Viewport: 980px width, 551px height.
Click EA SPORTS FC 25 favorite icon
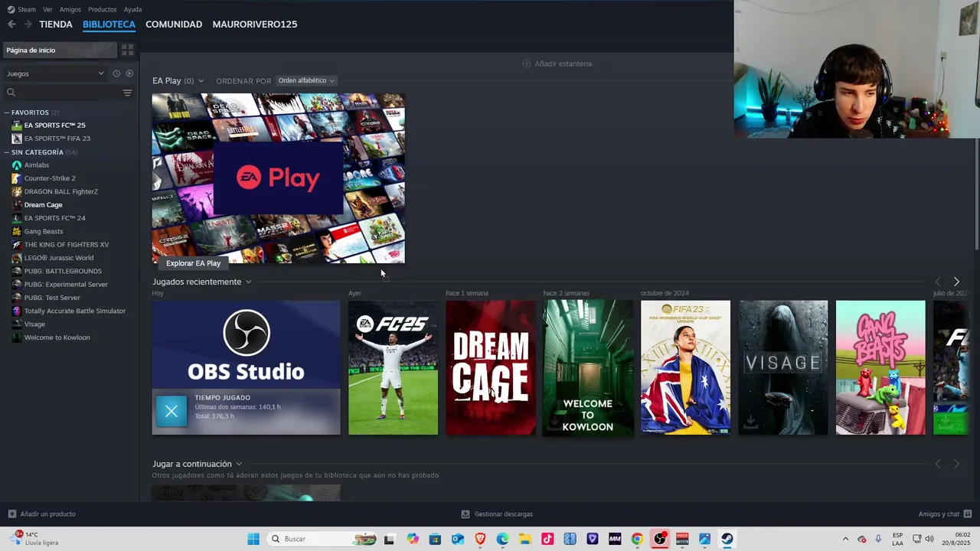pyautogui.click(x=17, y=126)
